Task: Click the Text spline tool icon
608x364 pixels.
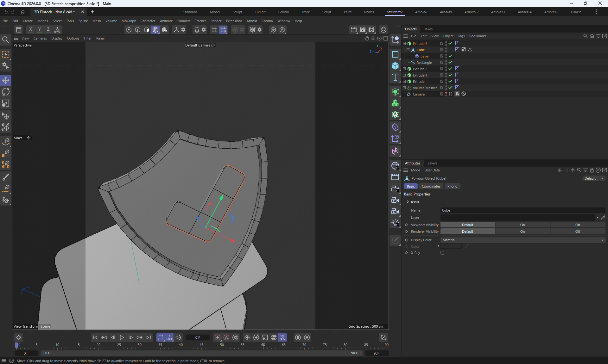Action: point(395,77)
